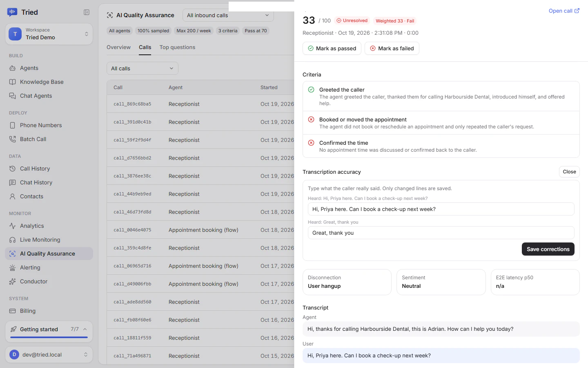Click the 100% sampled chip
Screen dimensions: 588x368
click(x=153, y=31)
